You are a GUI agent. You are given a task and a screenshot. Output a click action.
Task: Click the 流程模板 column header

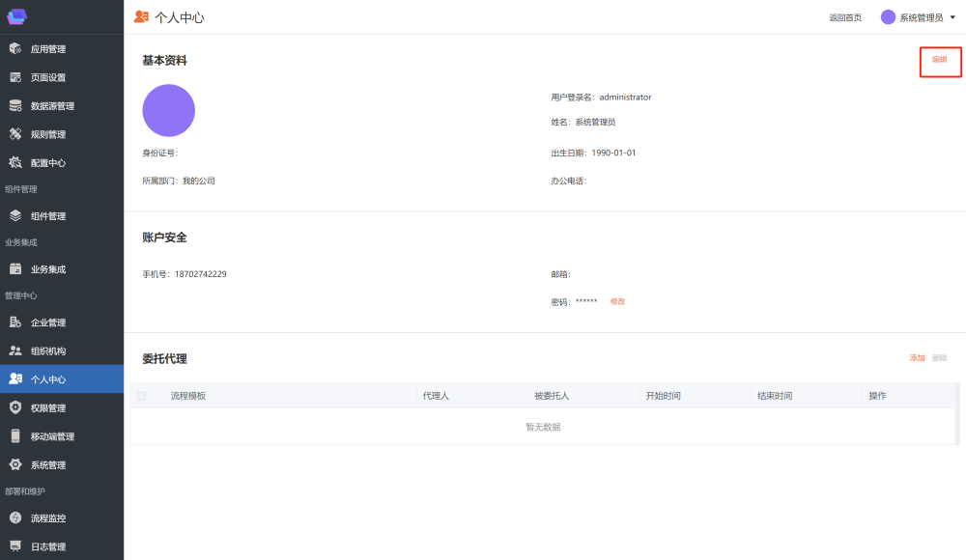pyautogui.click(x=188, y=396)
